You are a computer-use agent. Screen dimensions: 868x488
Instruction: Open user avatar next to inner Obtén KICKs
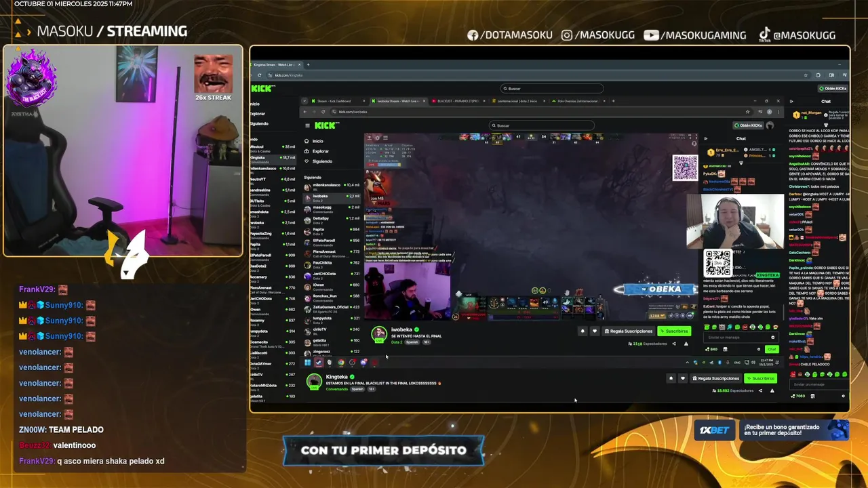(770, 125)
